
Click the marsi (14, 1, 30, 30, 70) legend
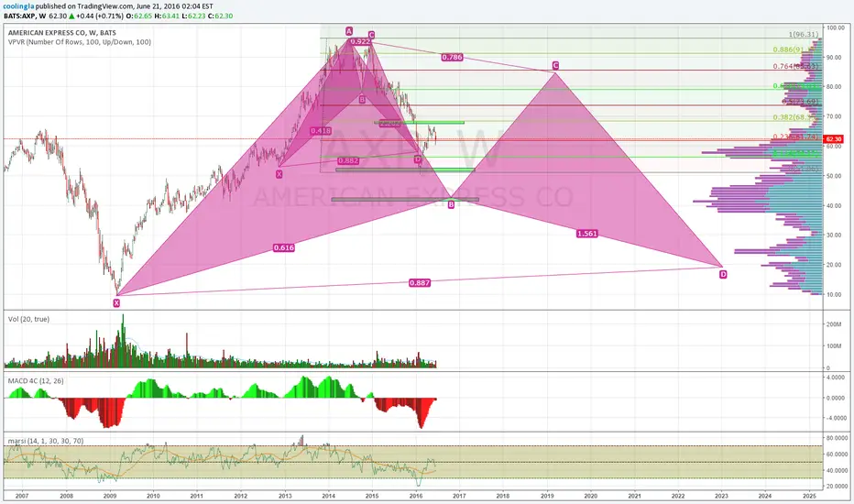click(46, 441)
